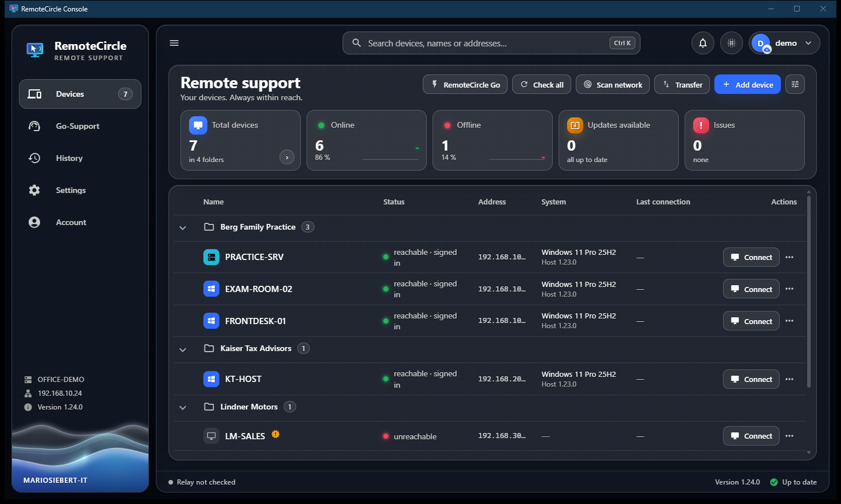841x504 pixels.
Task: Open the History page
Action: point(80,158)
